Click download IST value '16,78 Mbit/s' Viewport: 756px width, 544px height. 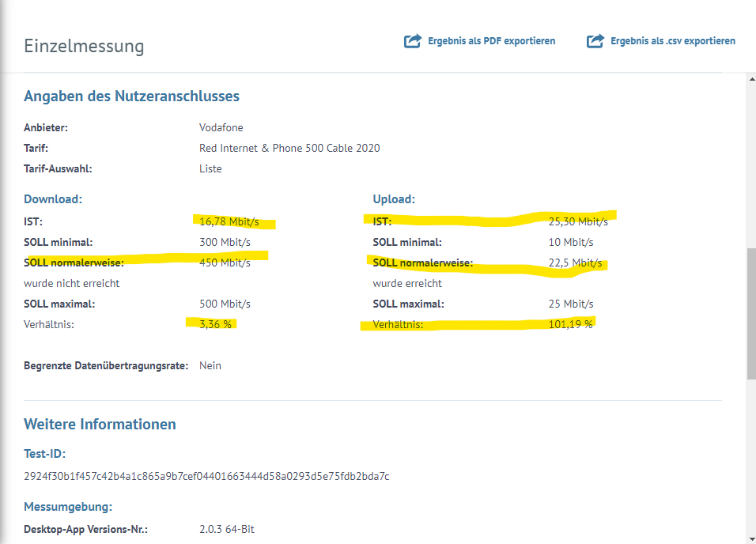(229, 222)
